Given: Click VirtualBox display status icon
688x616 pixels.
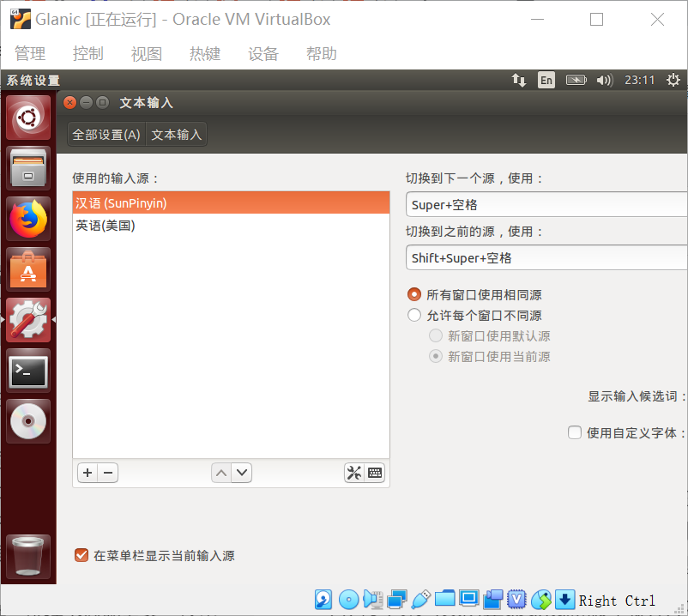Looking at the screenshot, I should [469, 599].
